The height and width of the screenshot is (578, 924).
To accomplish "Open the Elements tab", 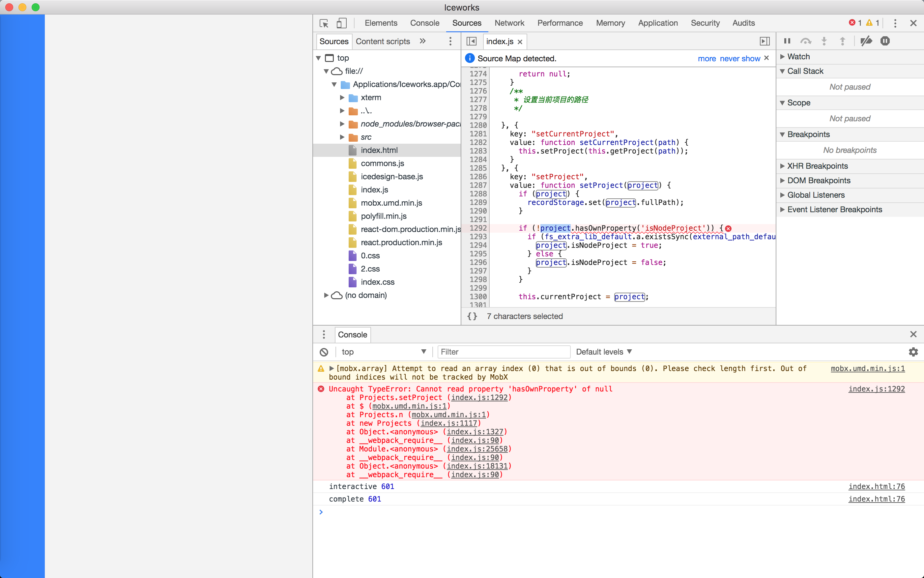I will [381, 23].
